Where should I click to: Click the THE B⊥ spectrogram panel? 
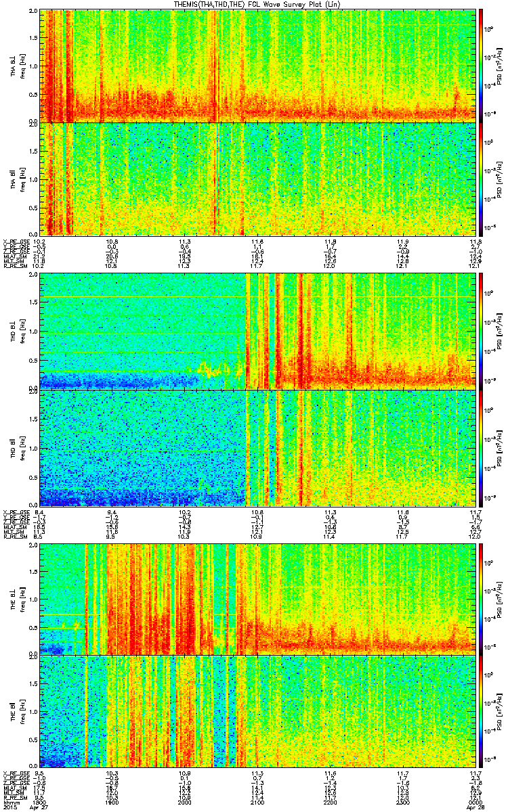[259, 599]
